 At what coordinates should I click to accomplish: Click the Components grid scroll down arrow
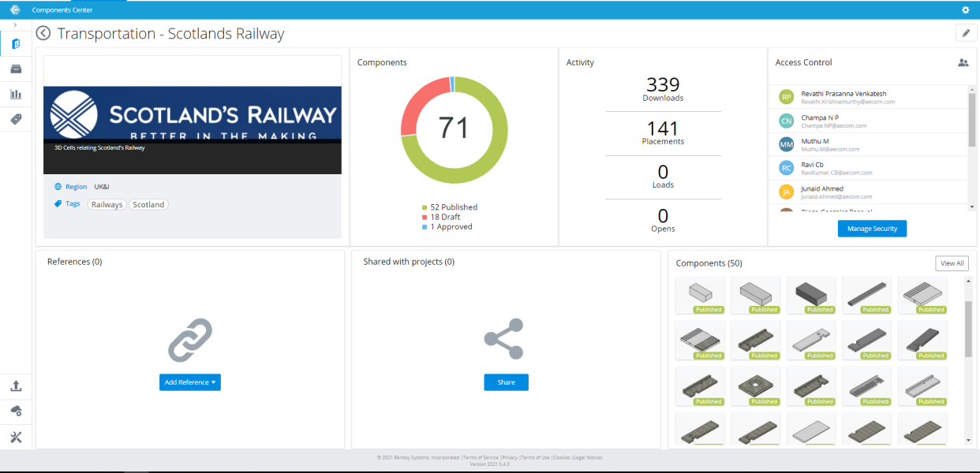pyautogui.click(x=969, y=439)
